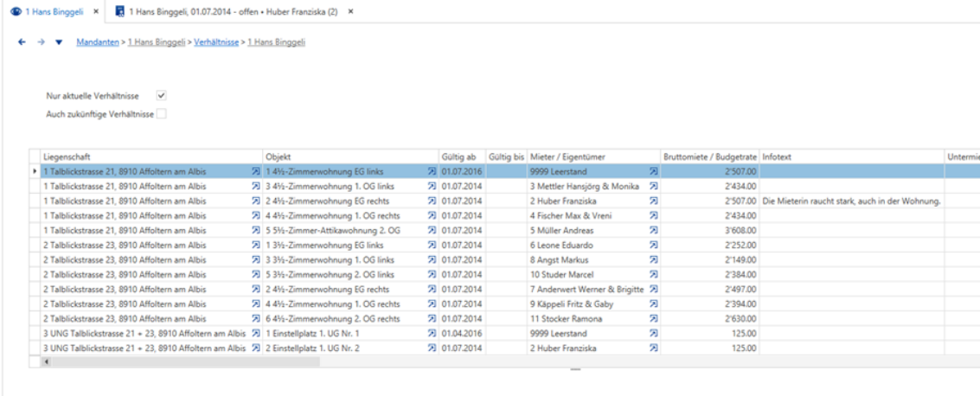Open Objekt link icon for 2 Einstellplatz 1. UG Nr. 2

click(432, 348)
